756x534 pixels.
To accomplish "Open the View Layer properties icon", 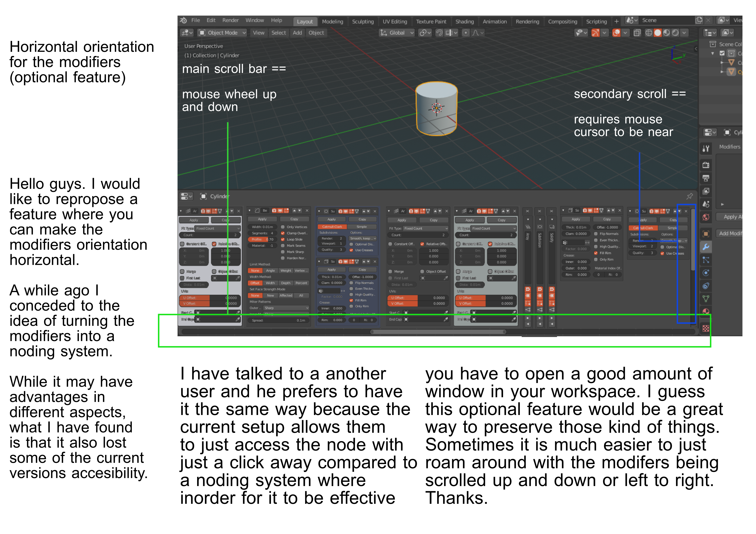I will [706, 191].
